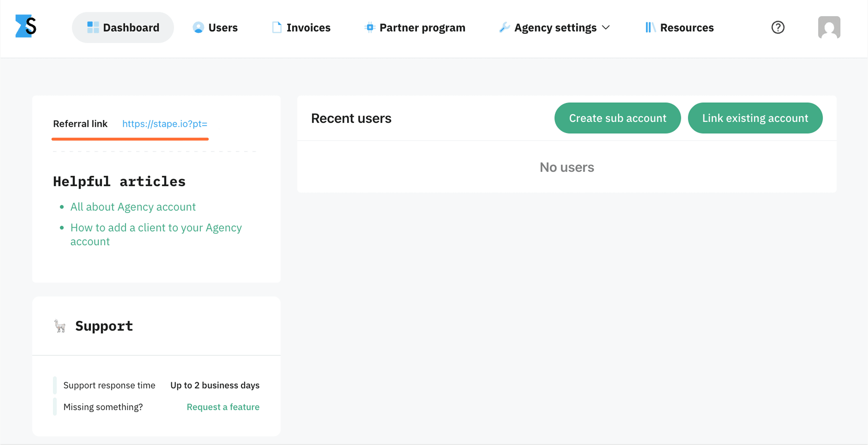Click the Create sub account button
Screen dimensions: 868x445
tap(617, 118)
